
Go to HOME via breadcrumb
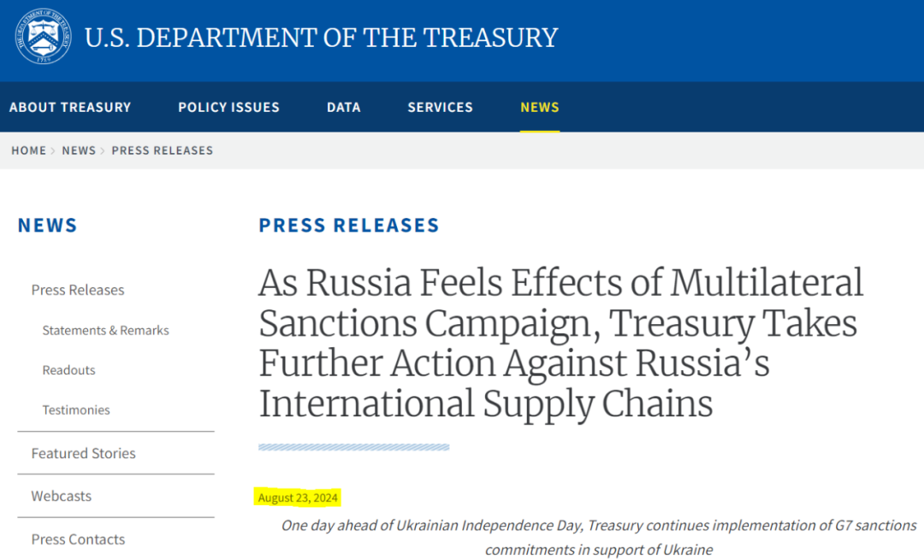(28, 150)
